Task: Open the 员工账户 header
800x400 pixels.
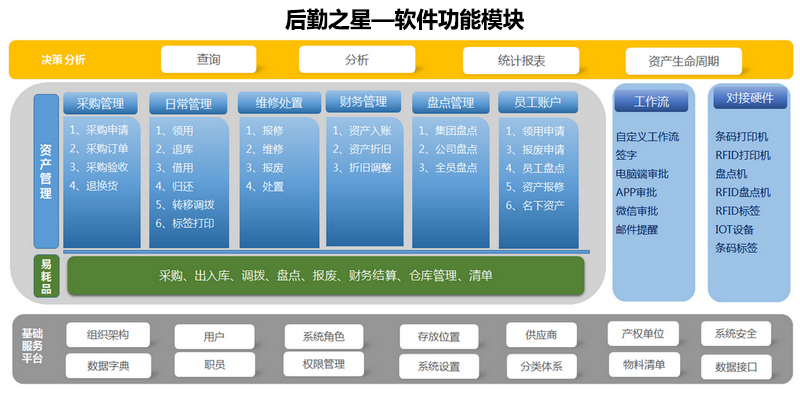Action: pos(536,102)
